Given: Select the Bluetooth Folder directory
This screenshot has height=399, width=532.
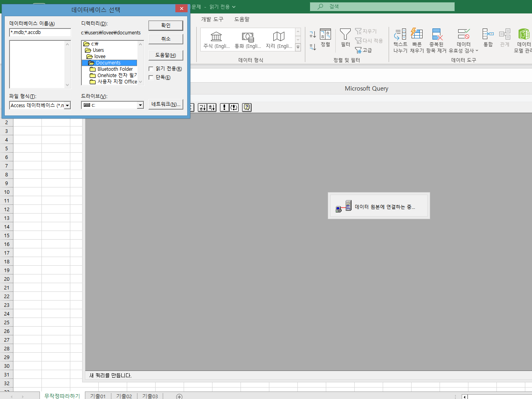Looking at the screenshot, I should click(115, 69).
